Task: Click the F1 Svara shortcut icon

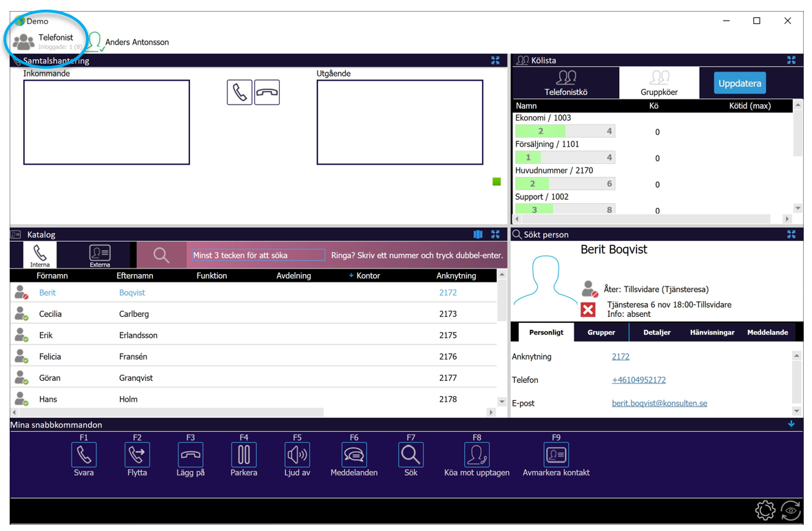Action: click(84, 455)
